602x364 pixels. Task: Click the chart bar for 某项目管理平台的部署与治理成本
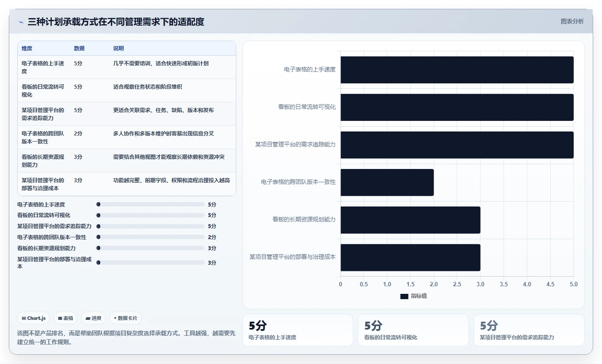410,257
